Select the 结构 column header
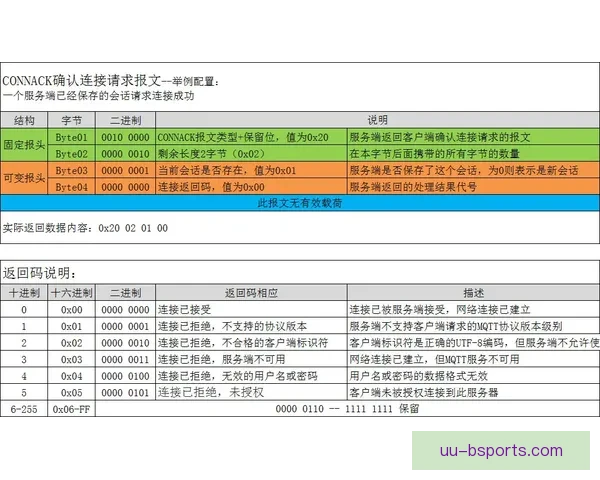 [24, 121]
